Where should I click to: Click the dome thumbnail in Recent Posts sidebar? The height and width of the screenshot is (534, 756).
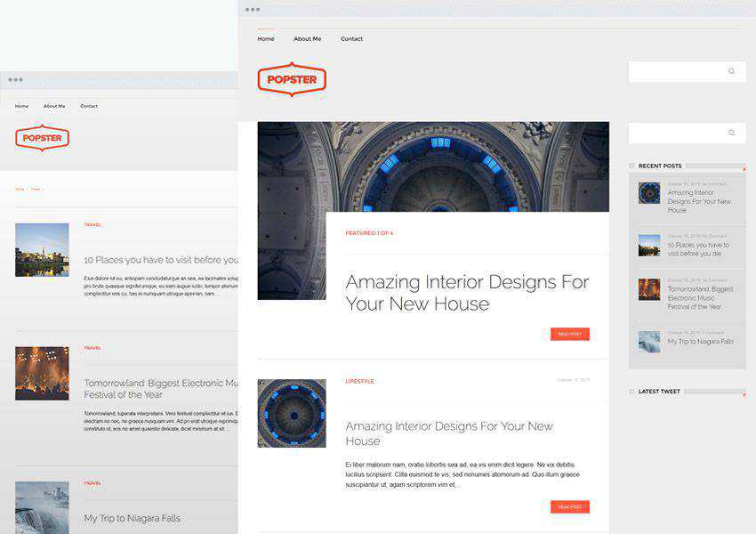coord(649,193)
